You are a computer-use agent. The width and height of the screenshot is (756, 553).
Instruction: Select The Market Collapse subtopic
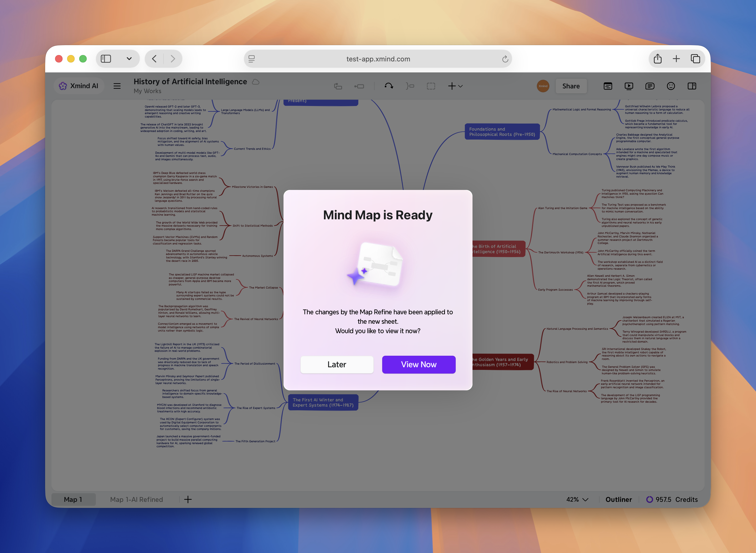[x=263, y=288]
